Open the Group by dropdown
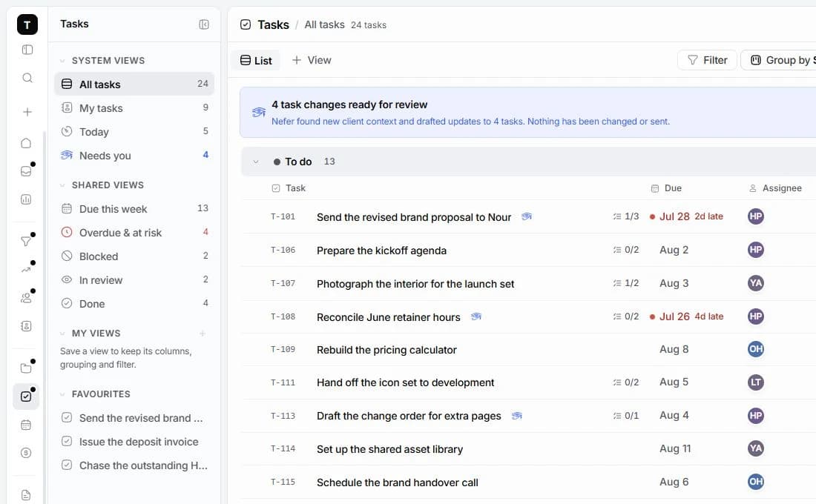The height and width of the screenshot is (504, 816). 779,60
